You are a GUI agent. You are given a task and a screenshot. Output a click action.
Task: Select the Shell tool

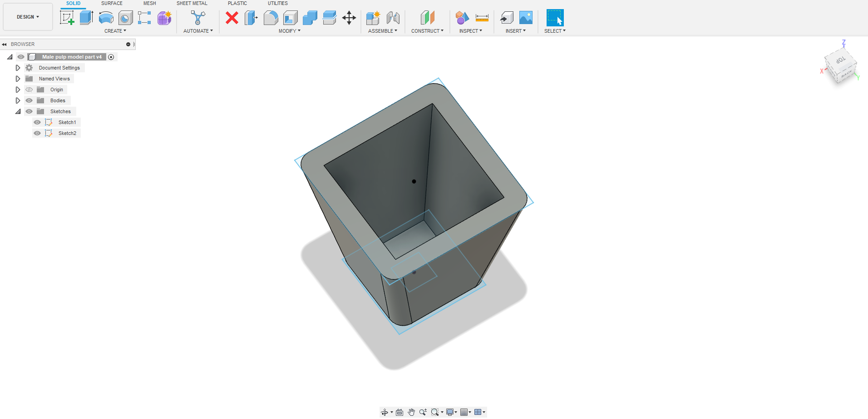tap(290, 18)
